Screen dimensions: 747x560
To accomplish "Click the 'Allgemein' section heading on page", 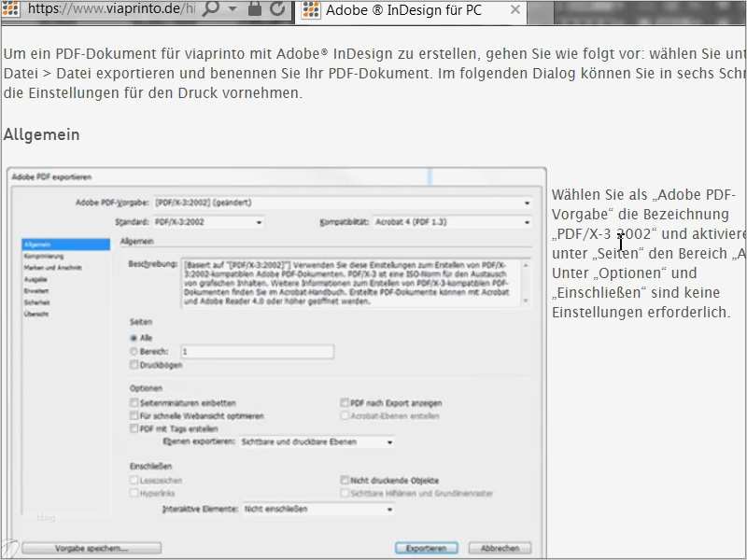I will click(41, 134).
